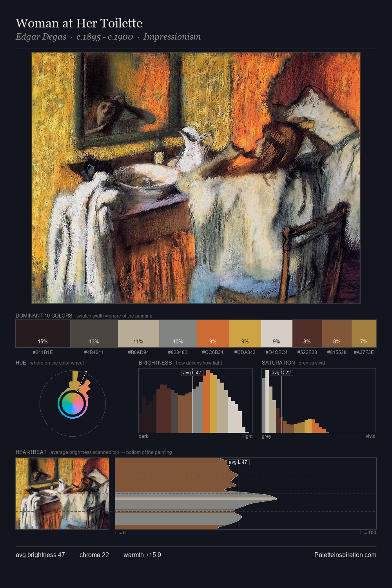The width and height of the screenshot is (392, 588).
Task: Click the 'L = 0' heartbeat axis label
Action: [x=120, y=533]
